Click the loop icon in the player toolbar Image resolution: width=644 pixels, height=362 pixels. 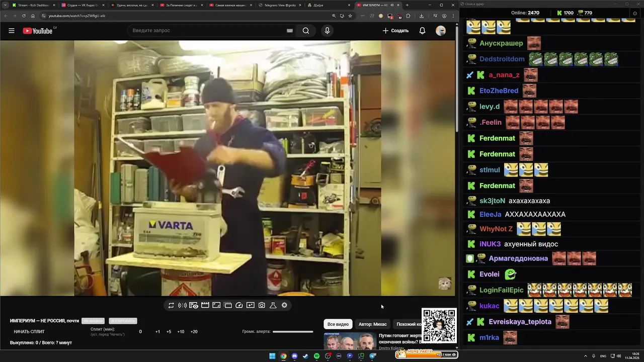click(171, 305)
